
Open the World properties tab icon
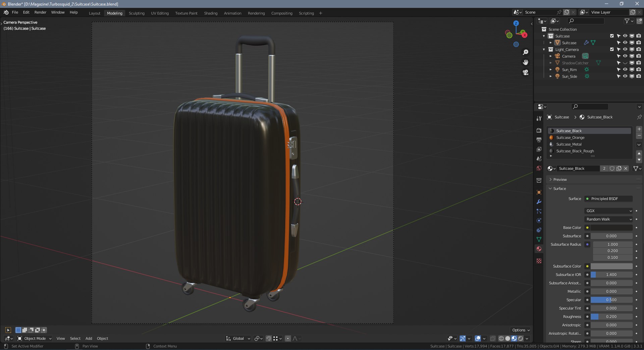(539, 168)
